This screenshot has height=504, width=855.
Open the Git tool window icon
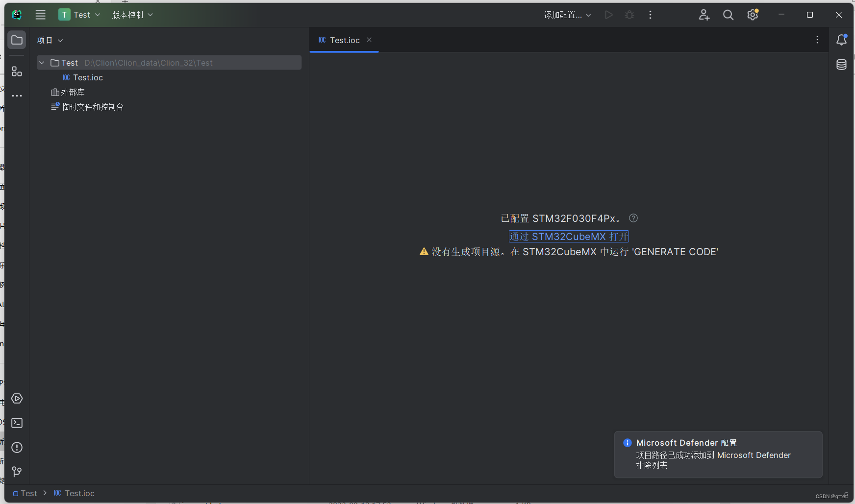point(17,472)
